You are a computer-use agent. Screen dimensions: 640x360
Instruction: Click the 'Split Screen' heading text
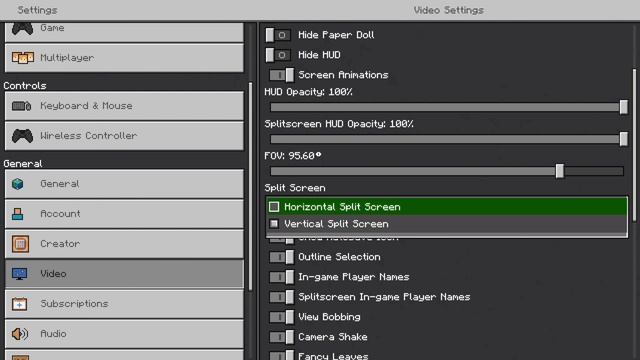click(x=295, y=188)
